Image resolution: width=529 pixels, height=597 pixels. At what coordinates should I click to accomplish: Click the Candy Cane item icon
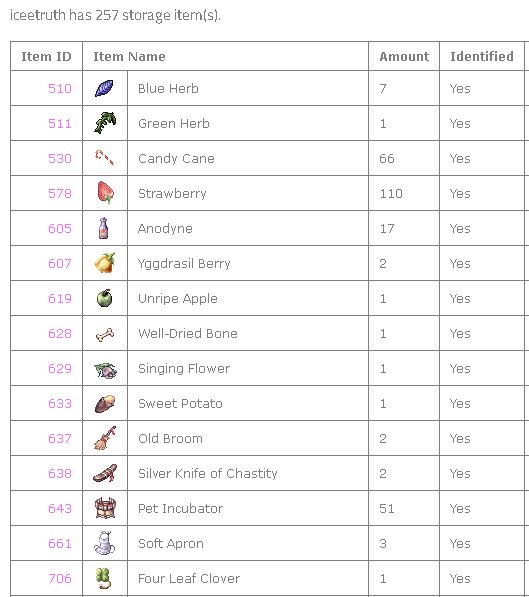(x=104, y=158)
